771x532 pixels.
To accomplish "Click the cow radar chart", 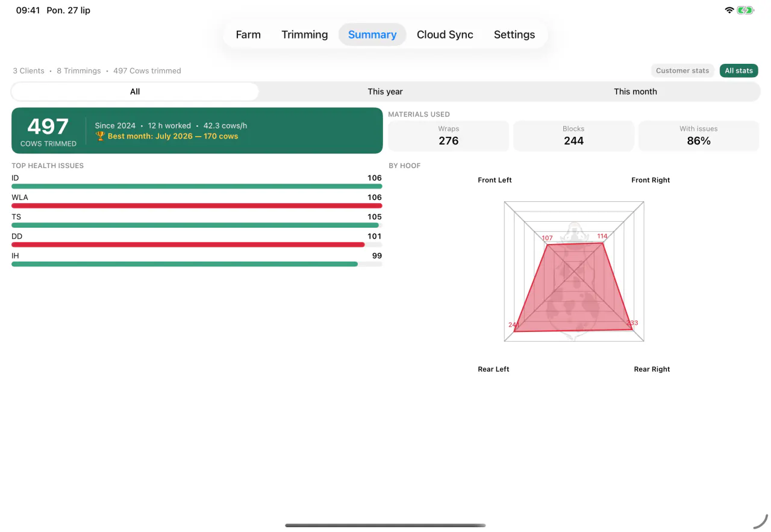I will pos(574,272).
